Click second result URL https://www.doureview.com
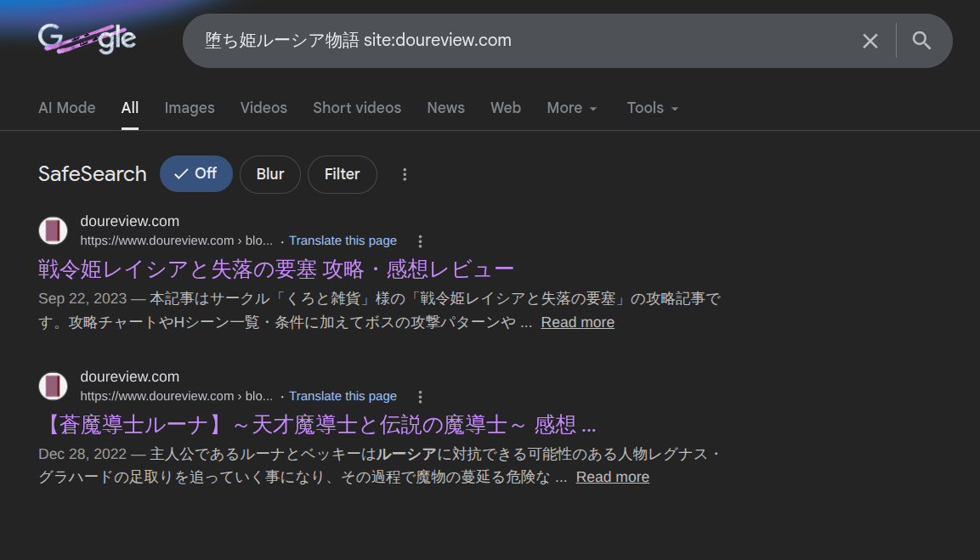 pos(176,396)
